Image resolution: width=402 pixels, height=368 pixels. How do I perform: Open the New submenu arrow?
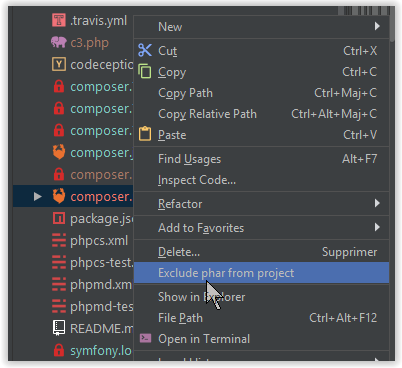(377, 26)
